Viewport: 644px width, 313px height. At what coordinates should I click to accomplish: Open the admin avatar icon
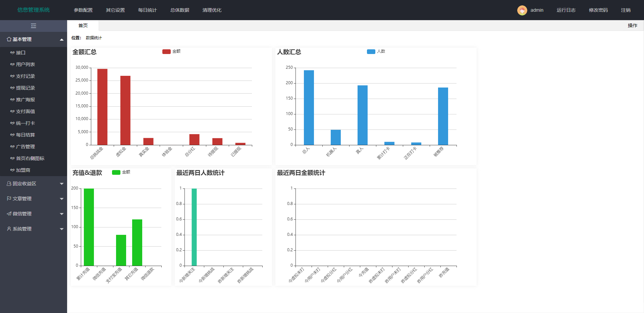click(x=522, y=10)
